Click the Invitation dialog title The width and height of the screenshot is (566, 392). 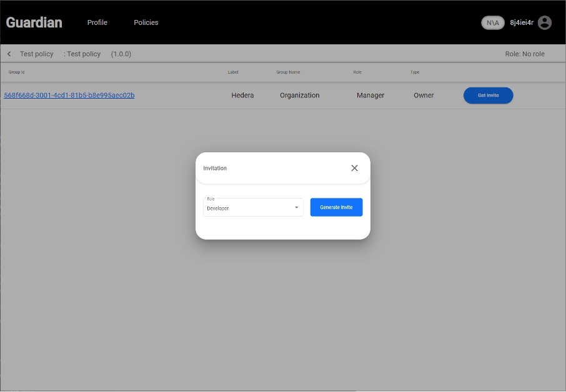[215, 169]
